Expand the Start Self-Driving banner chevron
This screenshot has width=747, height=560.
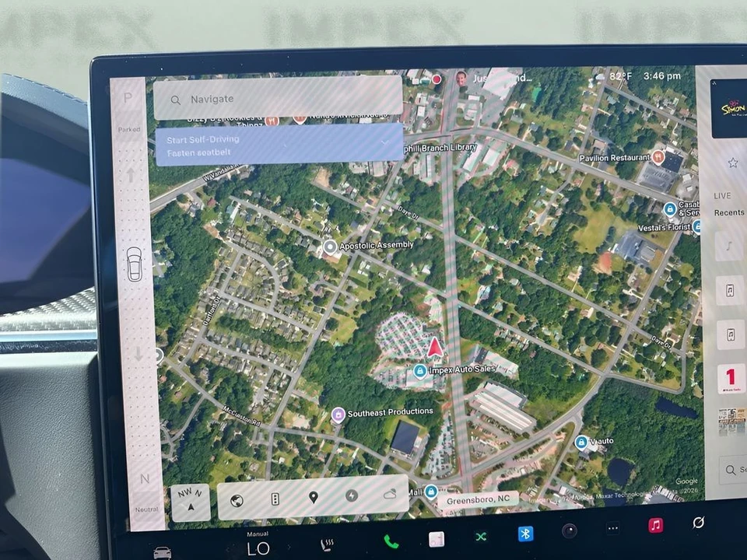coord(384,142)
